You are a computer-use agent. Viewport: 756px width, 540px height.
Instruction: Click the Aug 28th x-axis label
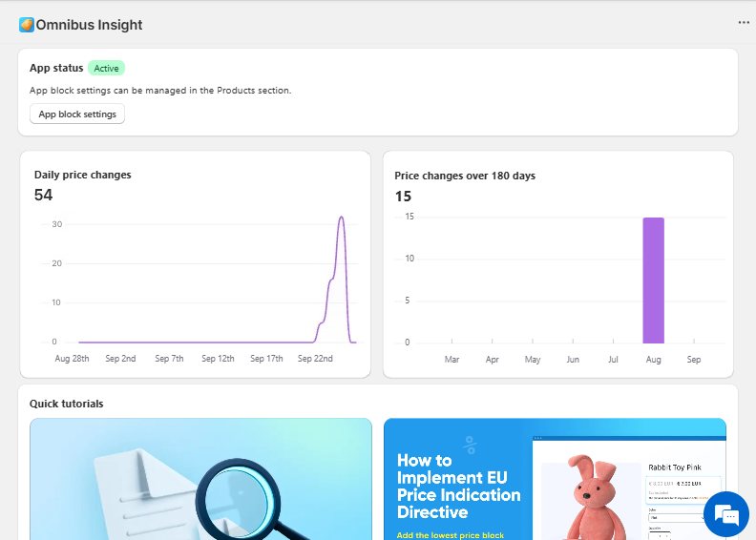(x=73, y=359)
